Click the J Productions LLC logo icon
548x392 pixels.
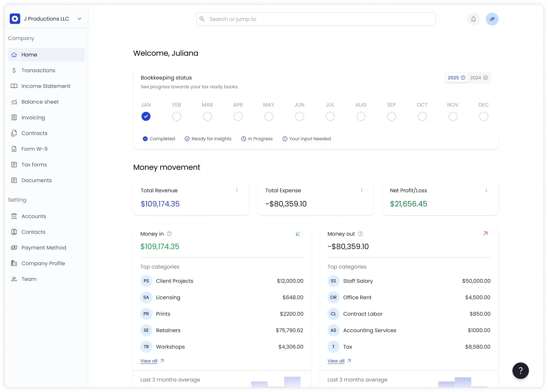15,19
